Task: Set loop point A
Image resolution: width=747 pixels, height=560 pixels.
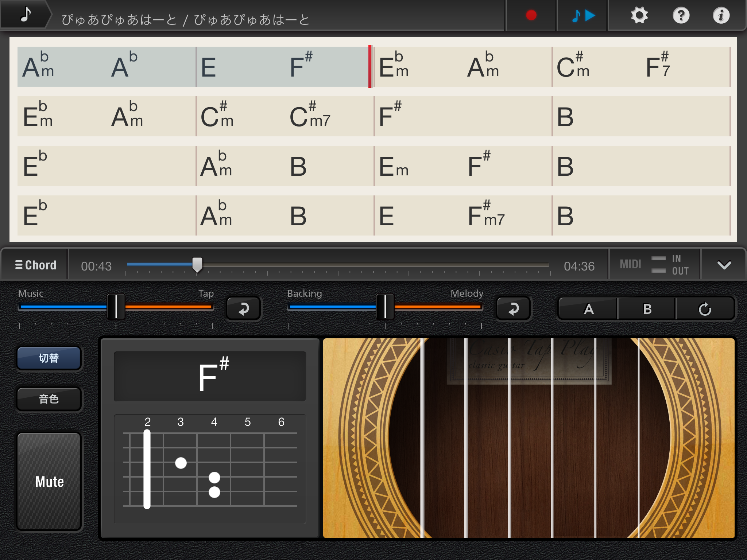Action: click(x=588, y=309)
